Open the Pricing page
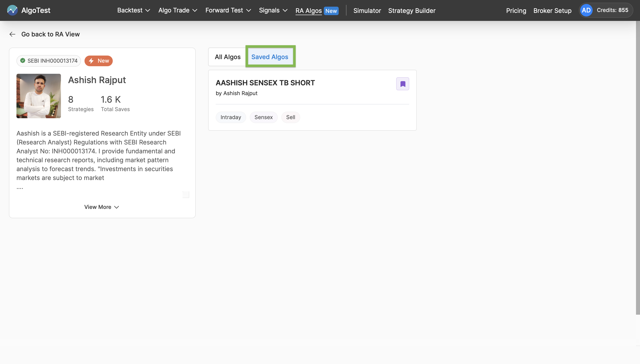Screen dimensions: 640x364 tap(516, 11)
